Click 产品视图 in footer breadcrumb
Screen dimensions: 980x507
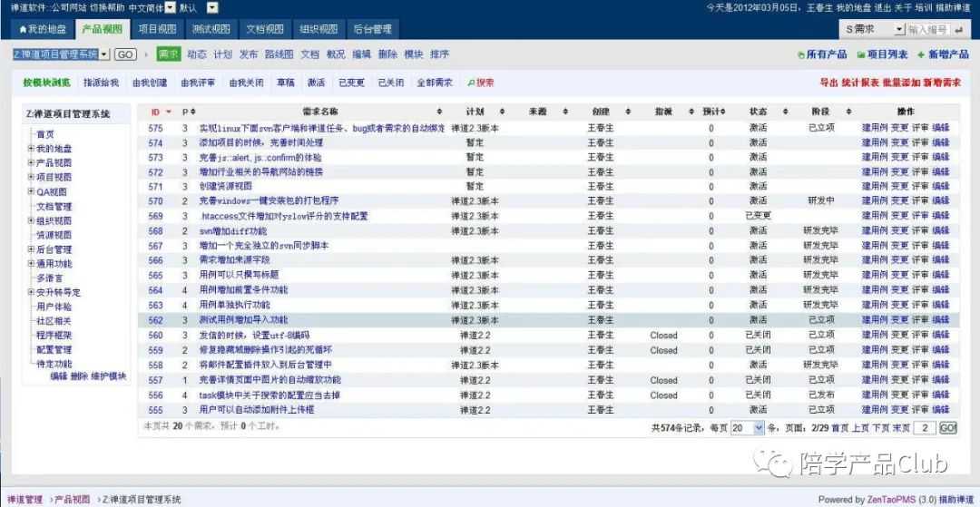pos(72,500)
